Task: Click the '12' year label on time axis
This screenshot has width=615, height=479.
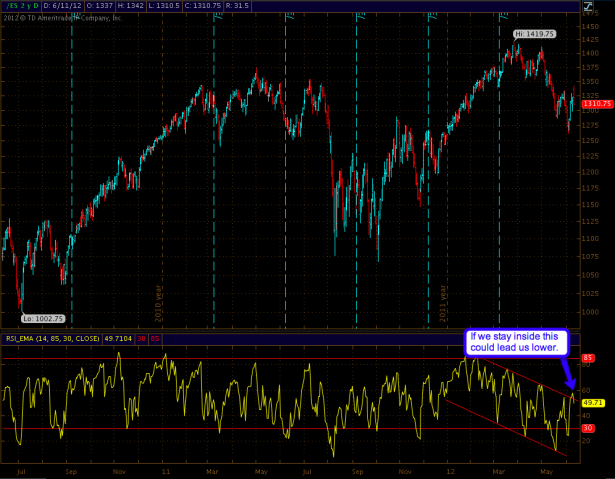Action: (449, 469)
